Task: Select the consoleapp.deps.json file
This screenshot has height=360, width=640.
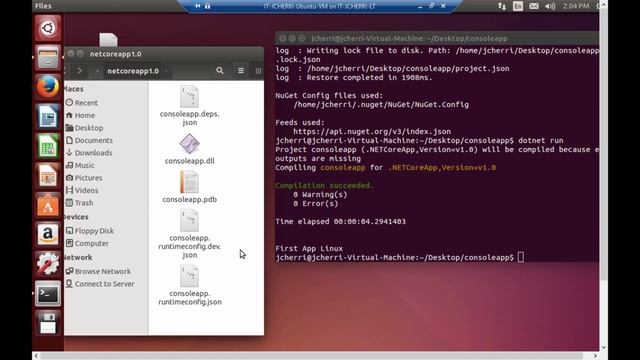Action: (x=189, y=106)
